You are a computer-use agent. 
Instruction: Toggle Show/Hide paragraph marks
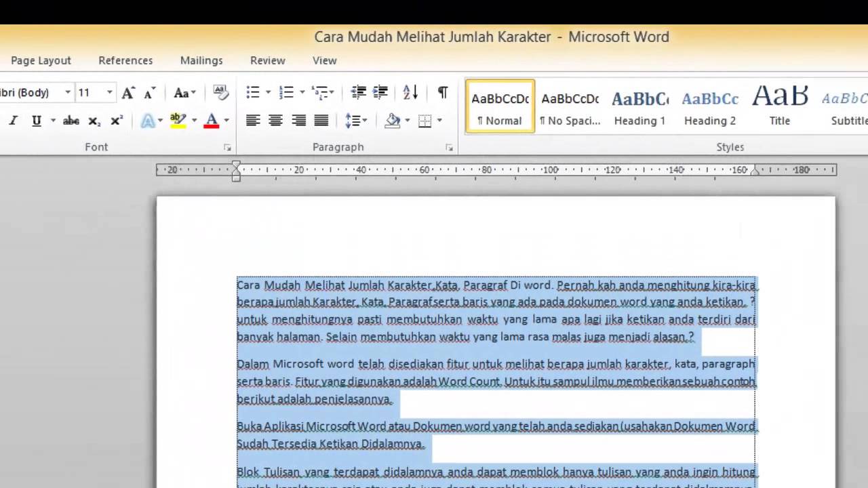coord(443,92)
